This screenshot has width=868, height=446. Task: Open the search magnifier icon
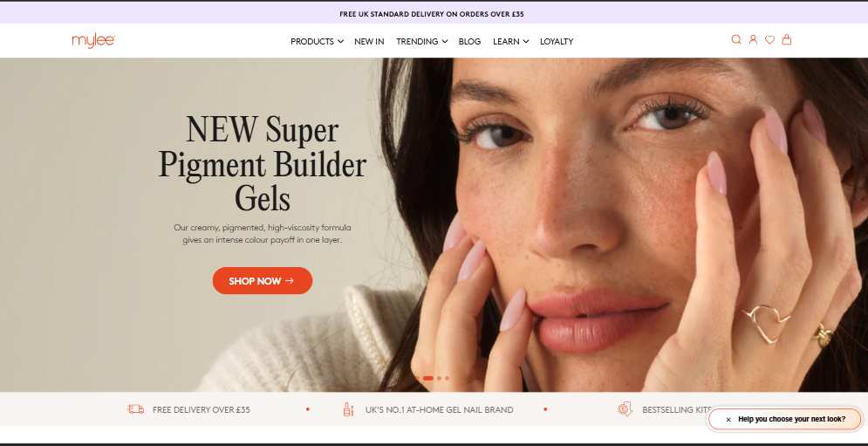click(x=736, y=40)
